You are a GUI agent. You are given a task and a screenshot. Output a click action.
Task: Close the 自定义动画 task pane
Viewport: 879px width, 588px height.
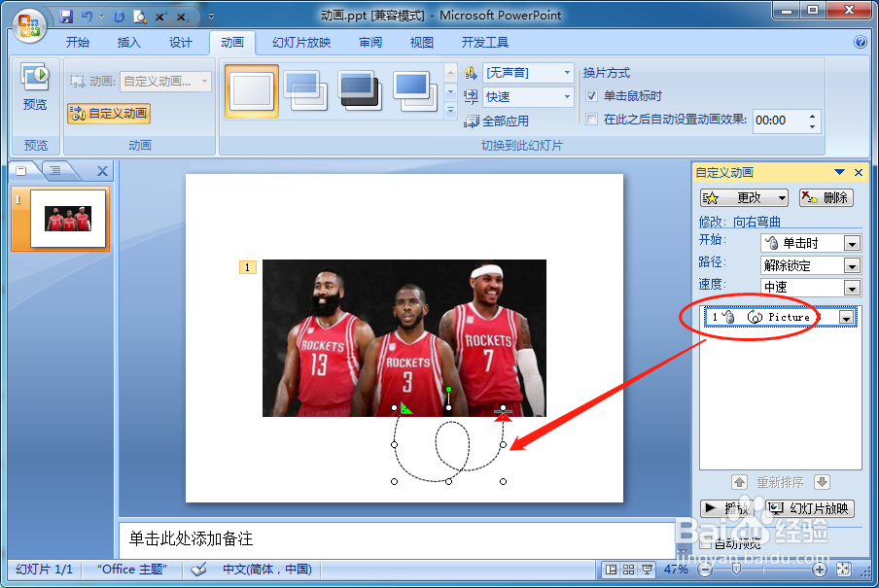(859, 172)
